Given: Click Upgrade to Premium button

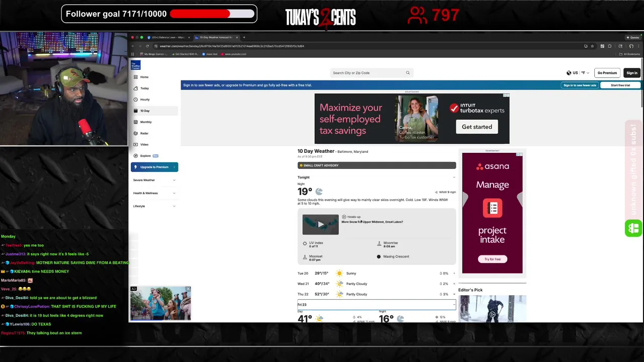Looking at the screenshot, I should [x=154, y=167].
